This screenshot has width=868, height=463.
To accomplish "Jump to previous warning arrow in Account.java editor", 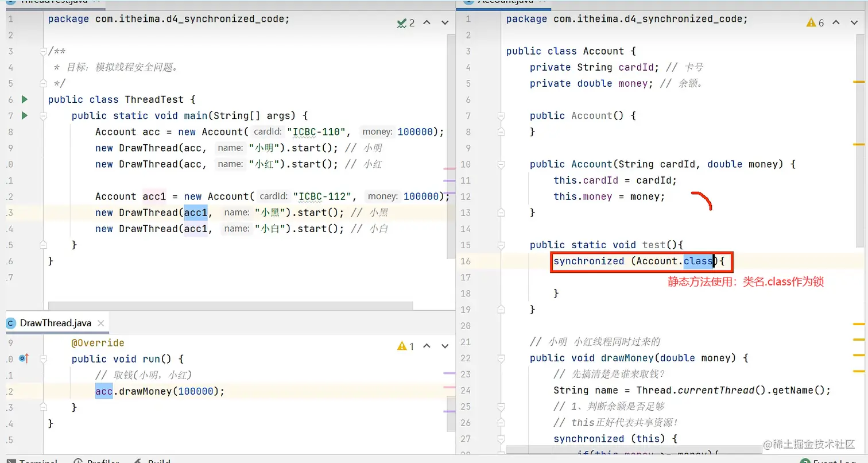I will 836,23.
